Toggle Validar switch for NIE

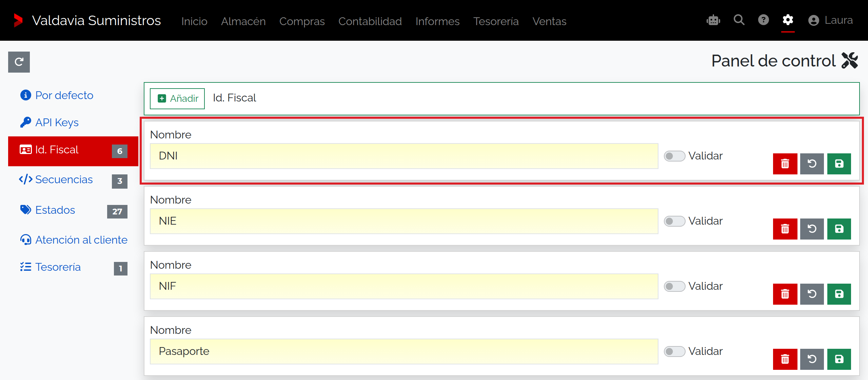674,221
